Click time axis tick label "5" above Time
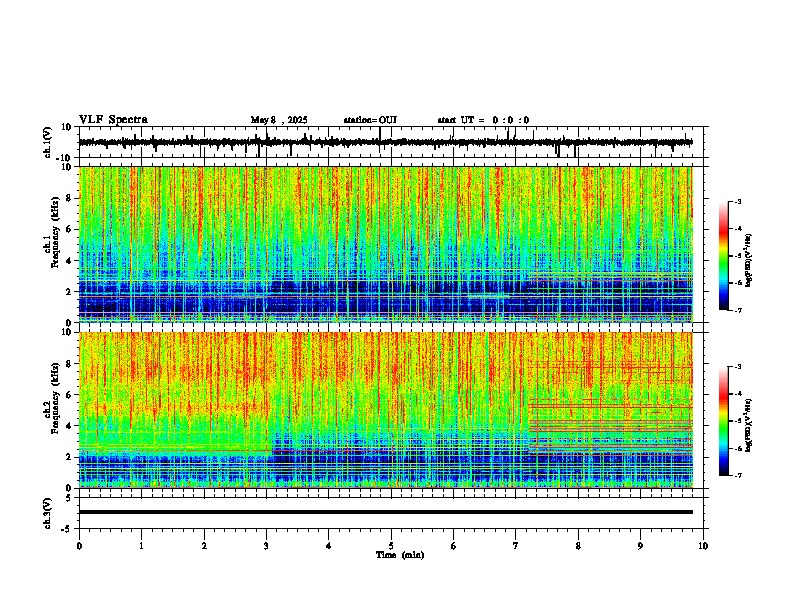The image size is (792, 612). [x=391, y=546]
